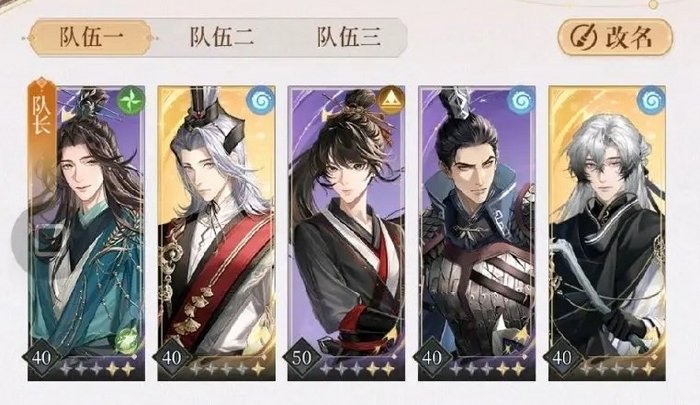Click the green wind element icon on first card
This screenshot has width=700, height=405.
coord(131,100)
